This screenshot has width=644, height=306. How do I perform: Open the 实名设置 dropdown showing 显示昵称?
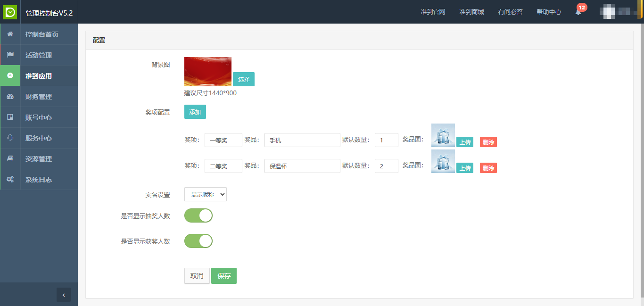tap(206, 194)
